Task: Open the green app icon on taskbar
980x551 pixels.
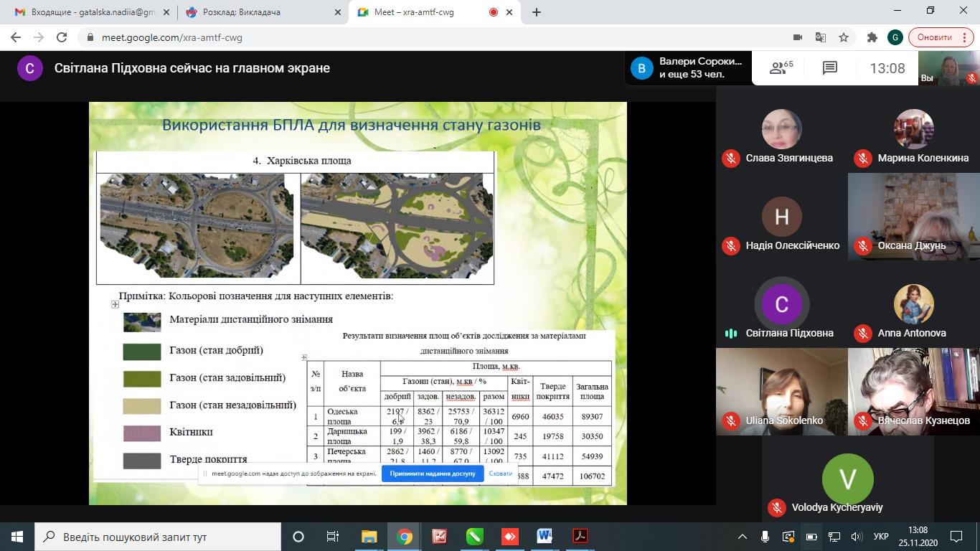Action: (x=474, y=536)
